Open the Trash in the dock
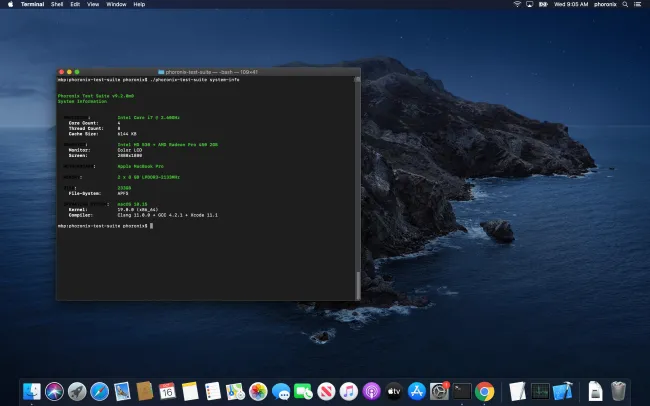This screenshot has width=650, height=406. point(619,391)
